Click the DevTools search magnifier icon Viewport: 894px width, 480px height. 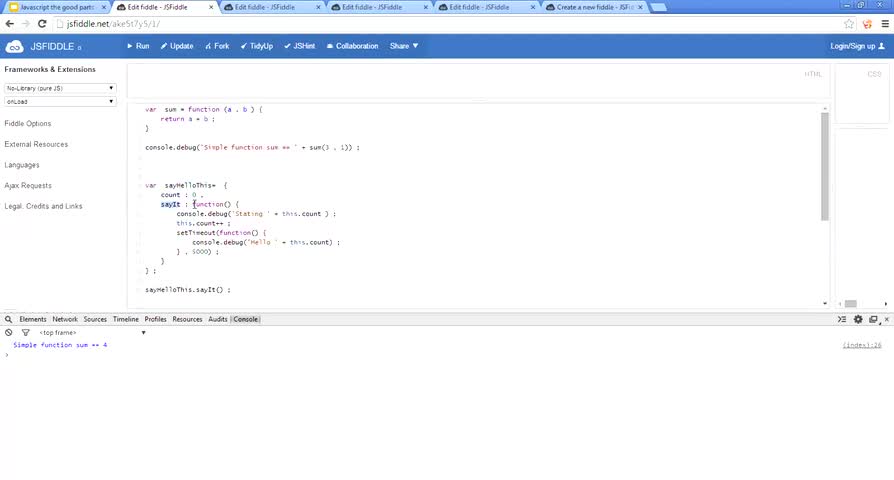[x=9, y=319]
